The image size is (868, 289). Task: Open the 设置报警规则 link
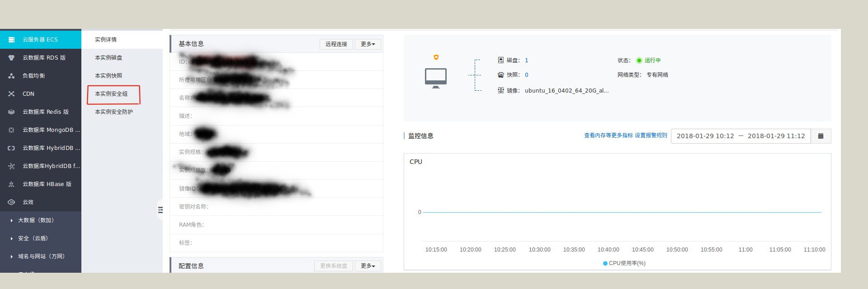651,135
